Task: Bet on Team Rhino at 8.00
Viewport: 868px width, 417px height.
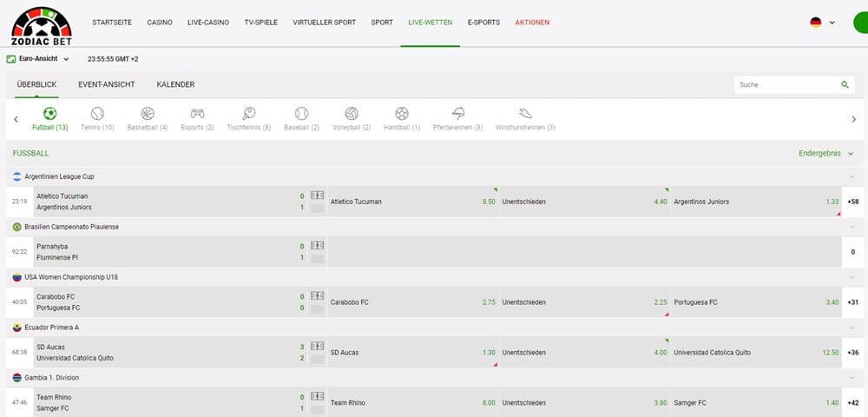Action: point(412,402)
